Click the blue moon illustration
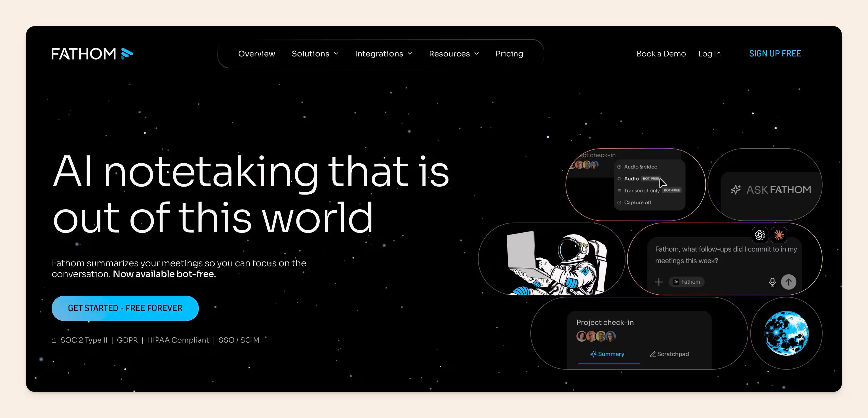This screenshot has height=418, width=868. [786, 333]
